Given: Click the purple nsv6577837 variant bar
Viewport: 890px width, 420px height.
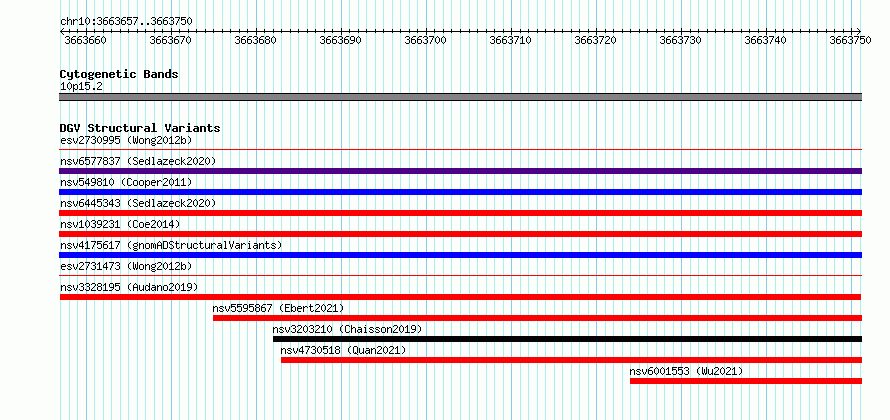Looking at the screenshot, I should [x=460, y=171].
